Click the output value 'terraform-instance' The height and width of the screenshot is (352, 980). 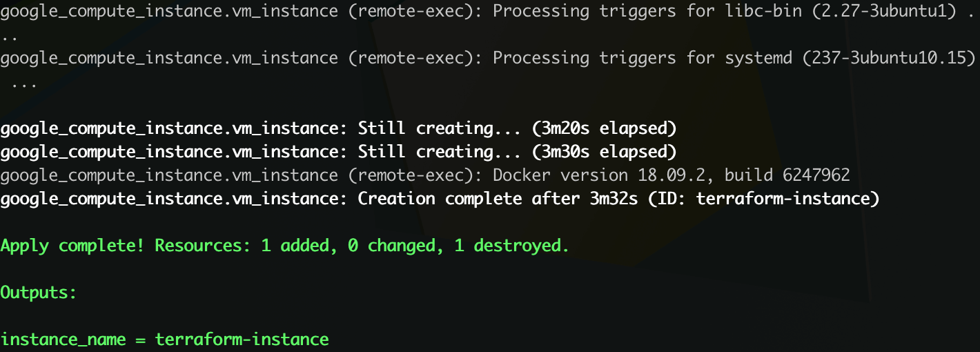click(242, 340)
